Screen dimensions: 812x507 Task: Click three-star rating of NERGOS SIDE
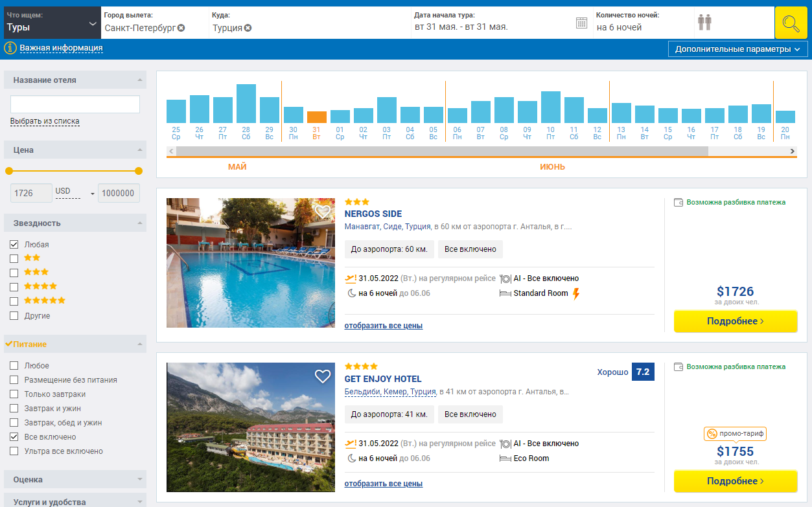click(357, 202)
